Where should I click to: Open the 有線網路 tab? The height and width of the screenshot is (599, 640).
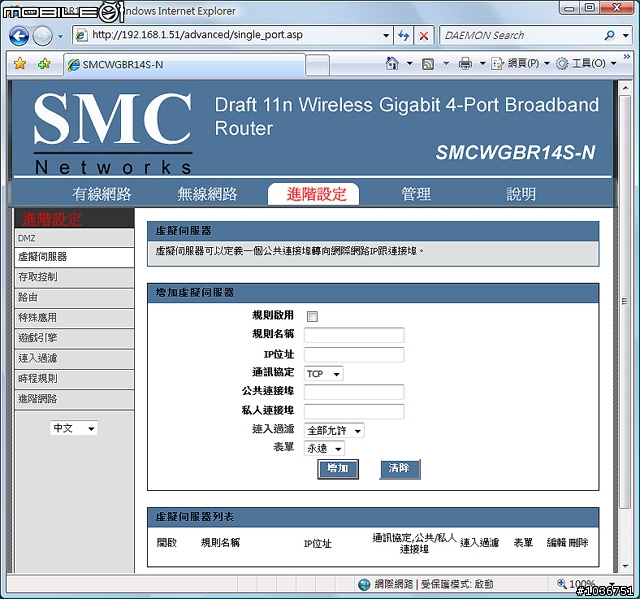102,194
